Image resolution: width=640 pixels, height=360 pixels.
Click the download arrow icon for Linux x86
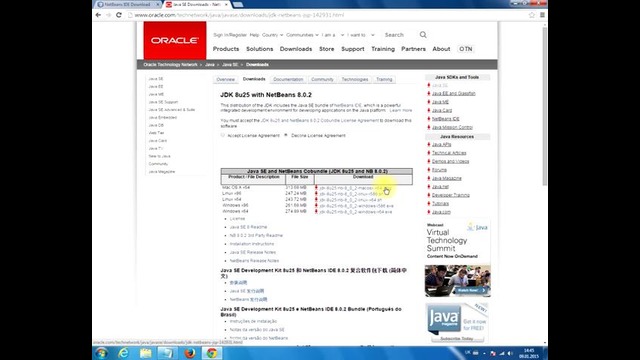click(x=316, y=193)
